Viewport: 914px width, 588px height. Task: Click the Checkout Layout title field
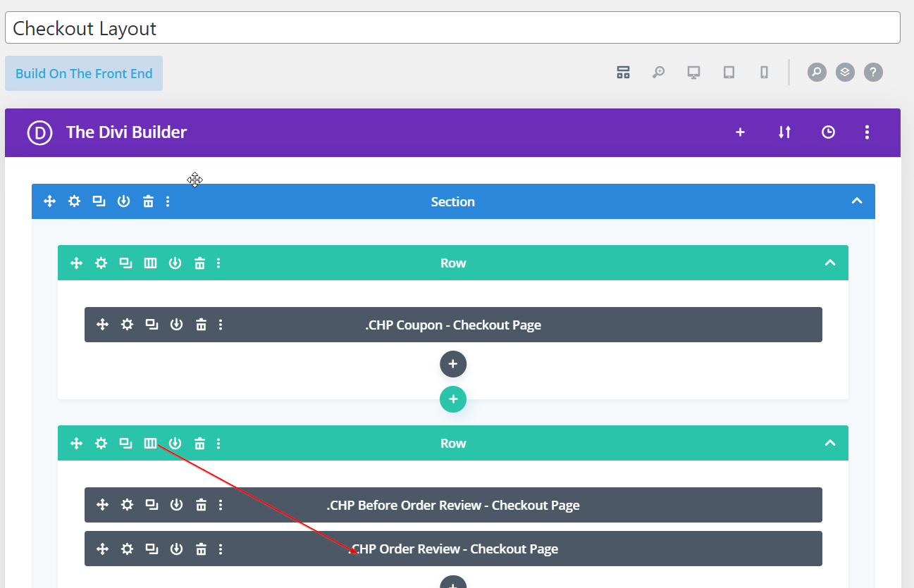tap(452, 28)
